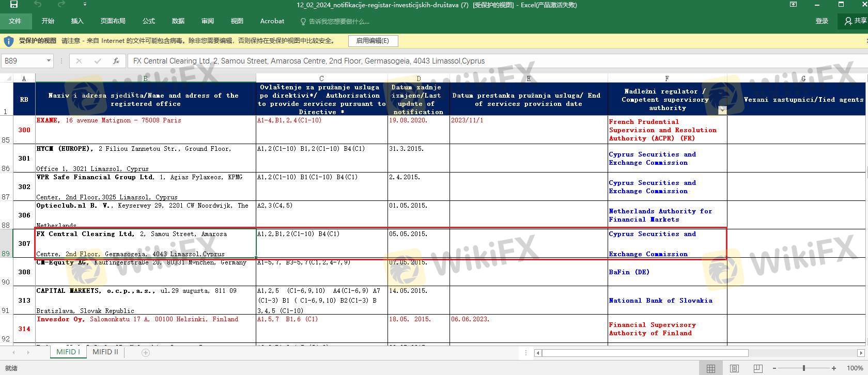Click the EXANE, 16 avenue Matignon cell
This screenshot has width=868, height=375.
point(145,130)
